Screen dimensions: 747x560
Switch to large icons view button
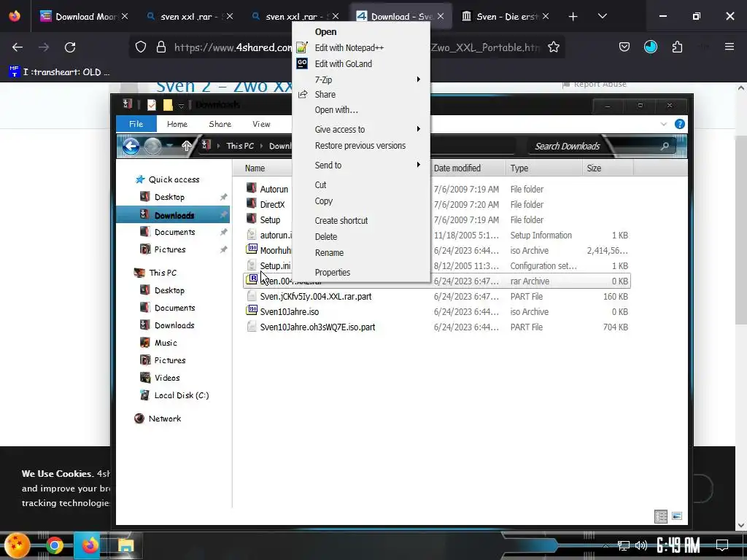(x=676, y=516)
